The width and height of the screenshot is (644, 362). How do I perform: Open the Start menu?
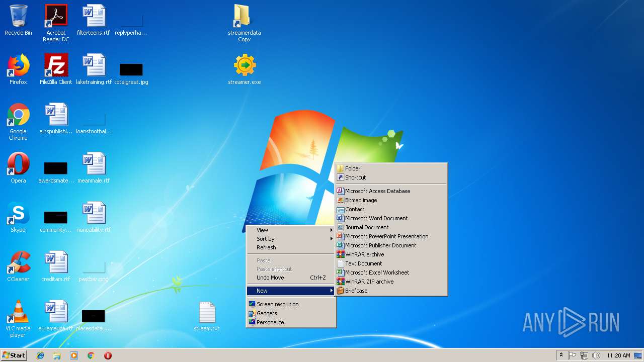click(x=14, y=355)
